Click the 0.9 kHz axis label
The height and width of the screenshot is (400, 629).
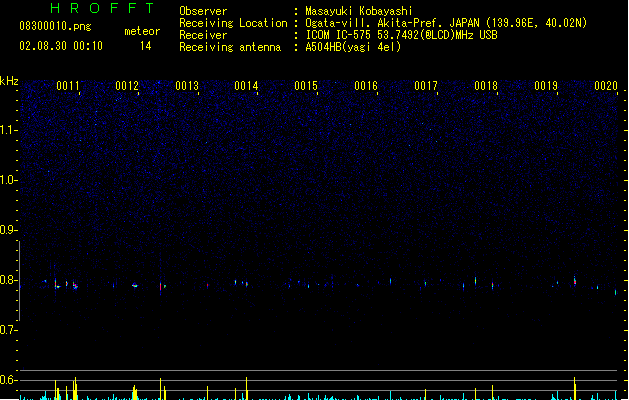point(8,230)
